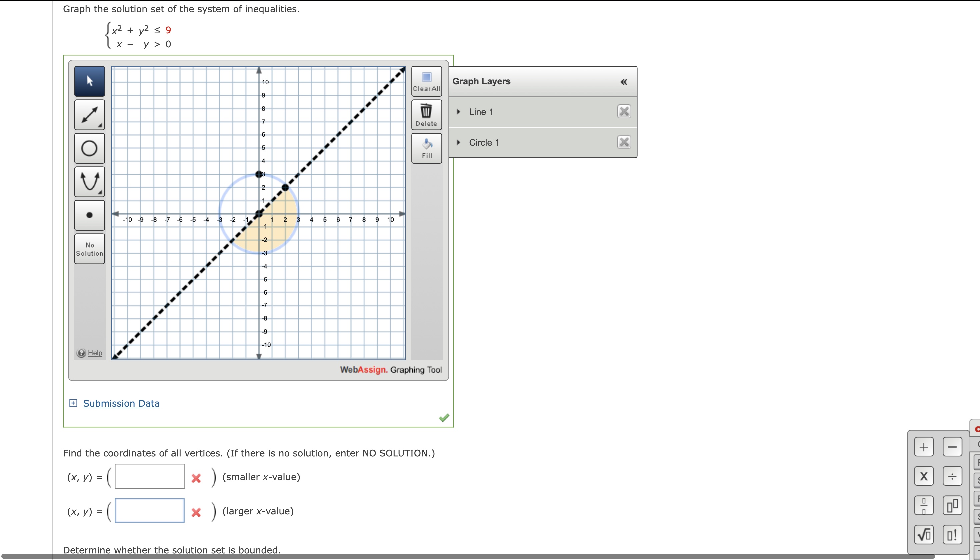Activate the Fill tool
The height and width of the screenshot is (560, 980).
(426, 148)
